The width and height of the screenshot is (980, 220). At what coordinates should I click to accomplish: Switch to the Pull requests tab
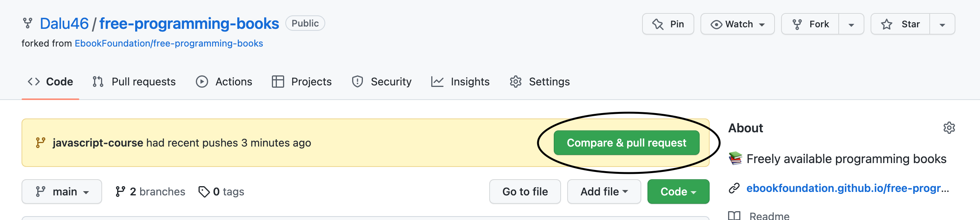pyautogui.click(x=134, y=82)
